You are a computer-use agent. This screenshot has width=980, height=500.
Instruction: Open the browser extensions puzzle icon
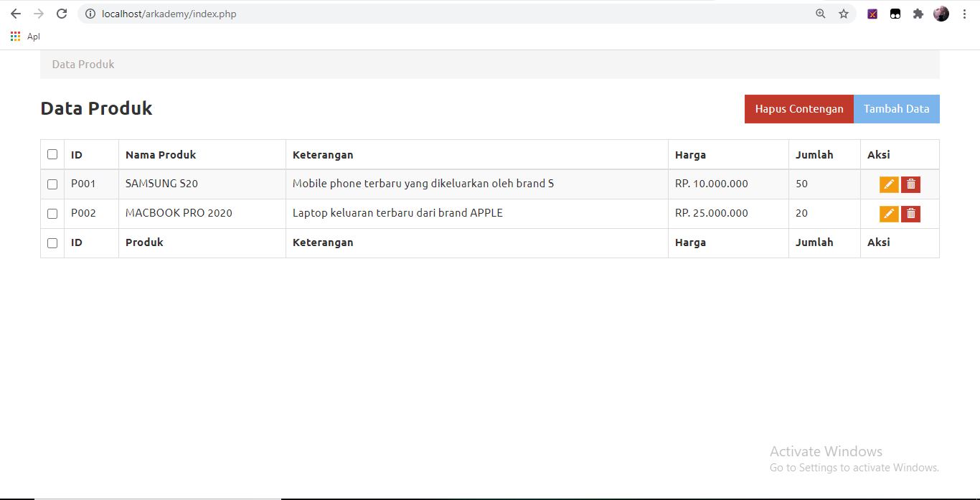(x=918, y=13)
